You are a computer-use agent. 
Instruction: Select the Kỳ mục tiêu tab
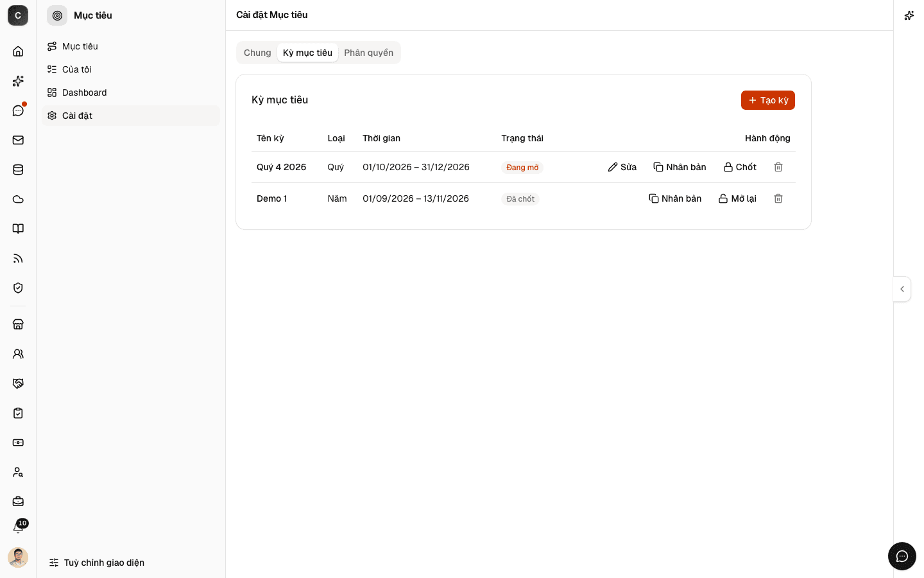point(307,53)
